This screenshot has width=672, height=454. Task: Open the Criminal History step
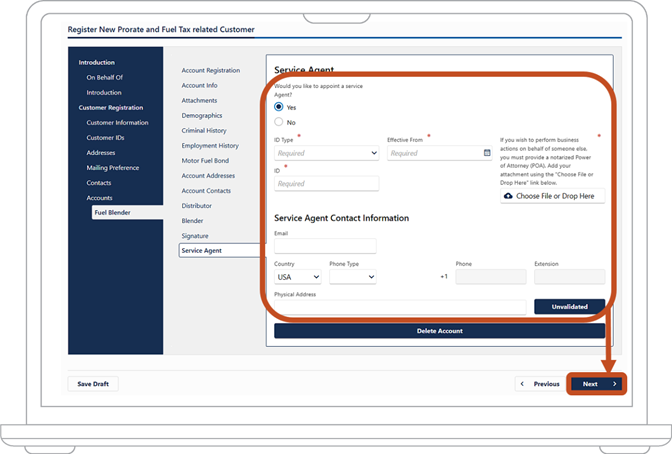pyautogui.click(x=204, y=130)
